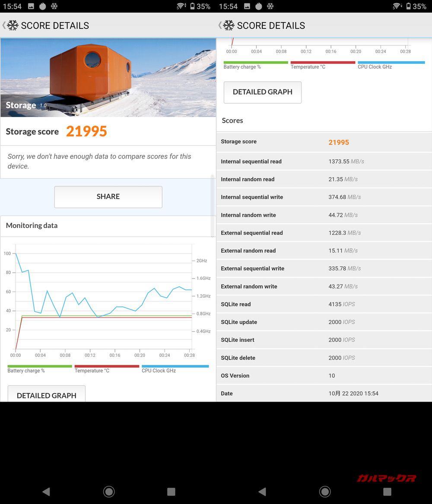432x504 pixels.
Task: Click the SHARE button
Action: [x=108, y=197]
